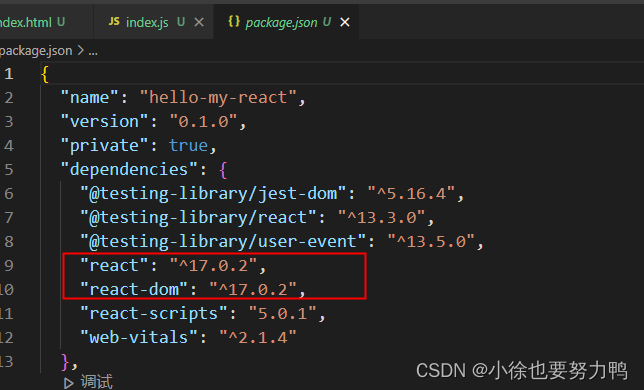The image size is (644, 390).
Task: Click the "@testing-library/react" key
Action: coord(198,218)
